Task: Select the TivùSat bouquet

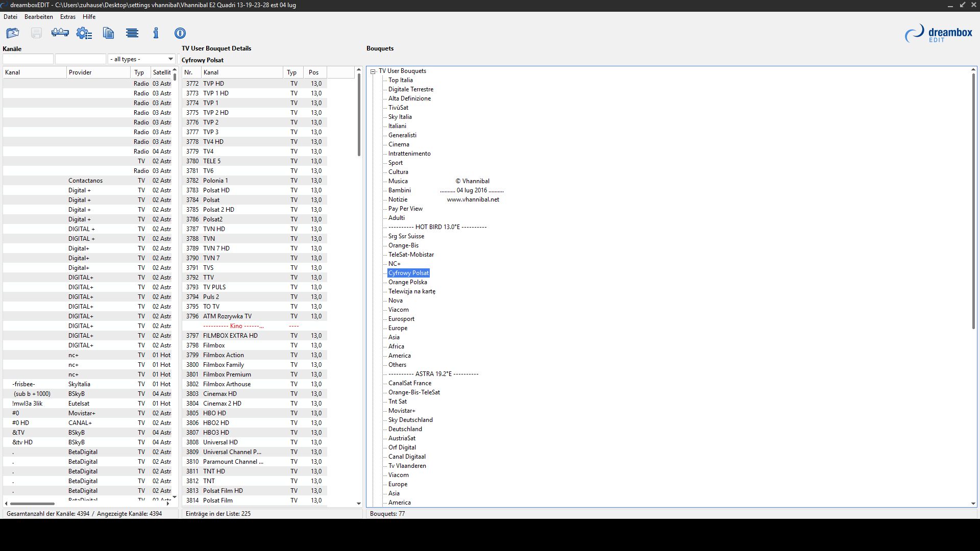Action: (398, 108)
